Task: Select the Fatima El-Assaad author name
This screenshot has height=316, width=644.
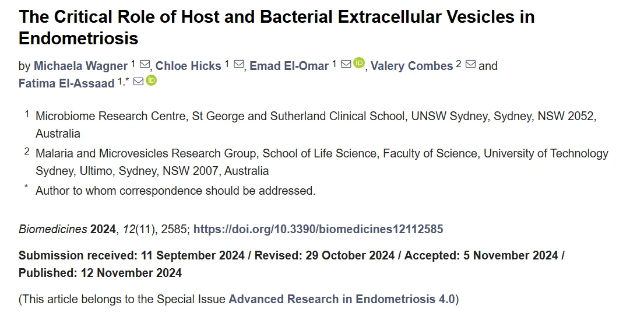Action: pos(66,83)
